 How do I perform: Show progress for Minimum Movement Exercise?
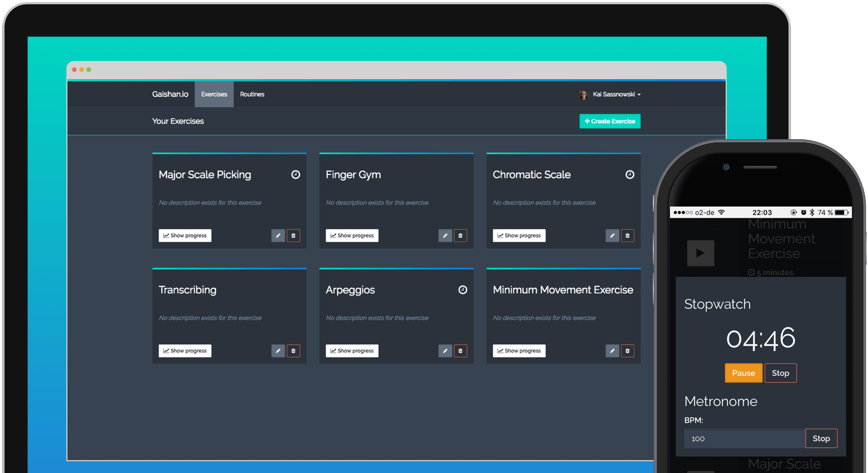point(519,351)
